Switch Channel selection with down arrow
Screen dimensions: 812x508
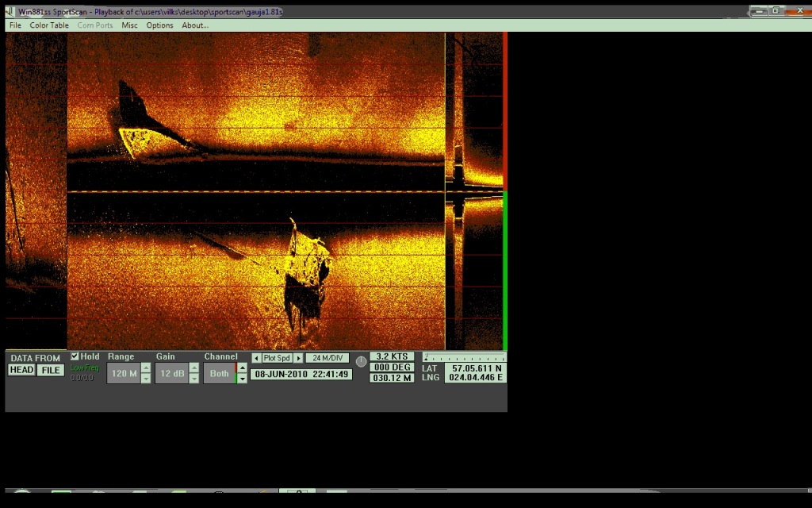242,379
